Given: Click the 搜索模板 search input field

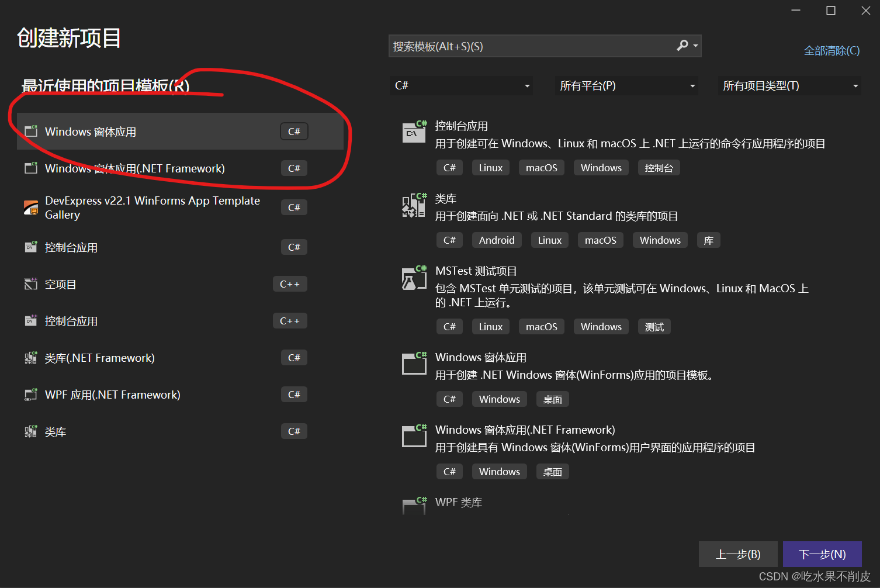Looking at the screenshot, I should point(545,46).
